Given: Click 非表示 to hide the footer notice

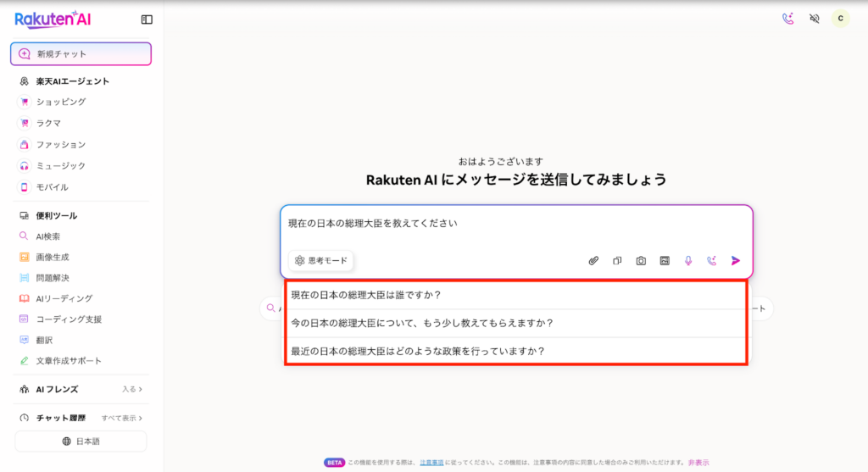Looking at the screenshot, I should coord(698,463).
